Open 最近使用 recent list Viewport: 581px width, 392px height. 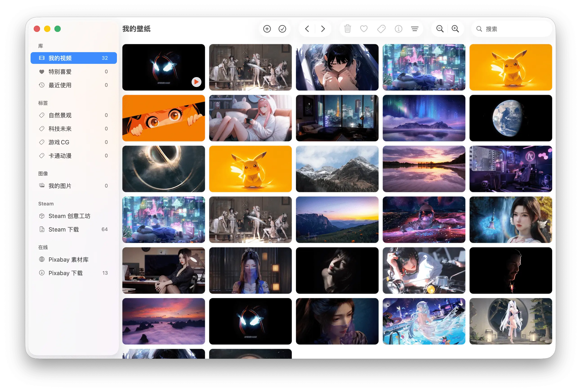[74, 85]
